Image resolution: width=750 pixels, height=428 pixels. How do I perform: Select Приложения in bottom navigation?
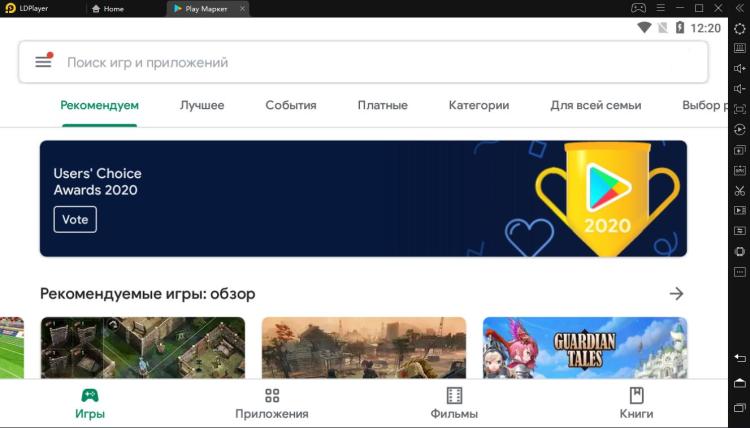[x=272, y=404]
